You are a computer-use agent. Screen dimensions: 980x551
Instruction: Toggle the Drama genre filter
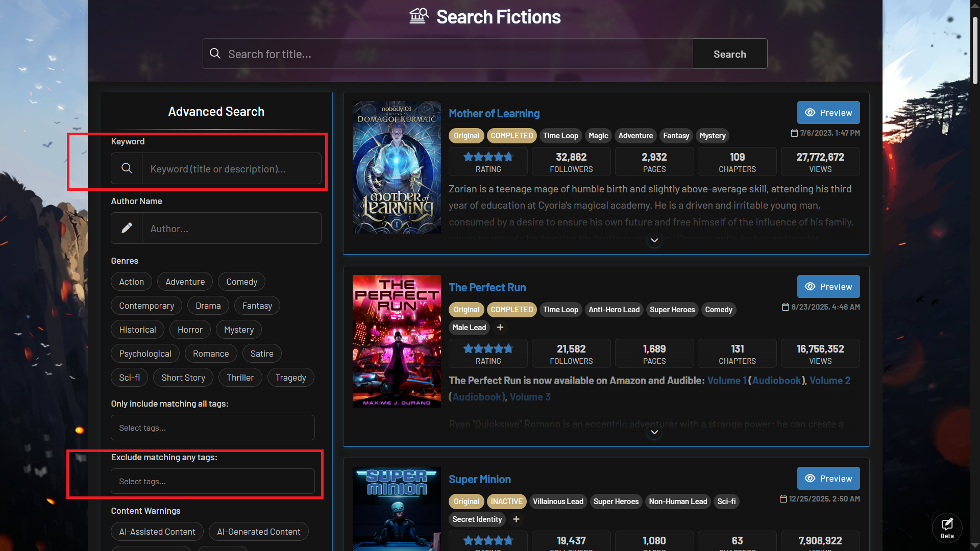208,306
